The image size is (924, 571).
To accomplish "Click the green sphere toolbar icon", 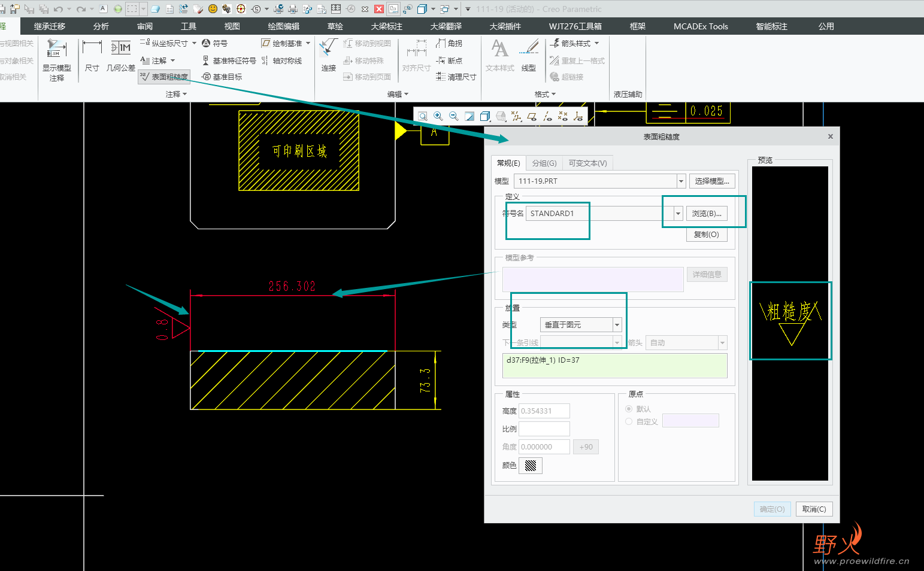I will pos(118,9).
